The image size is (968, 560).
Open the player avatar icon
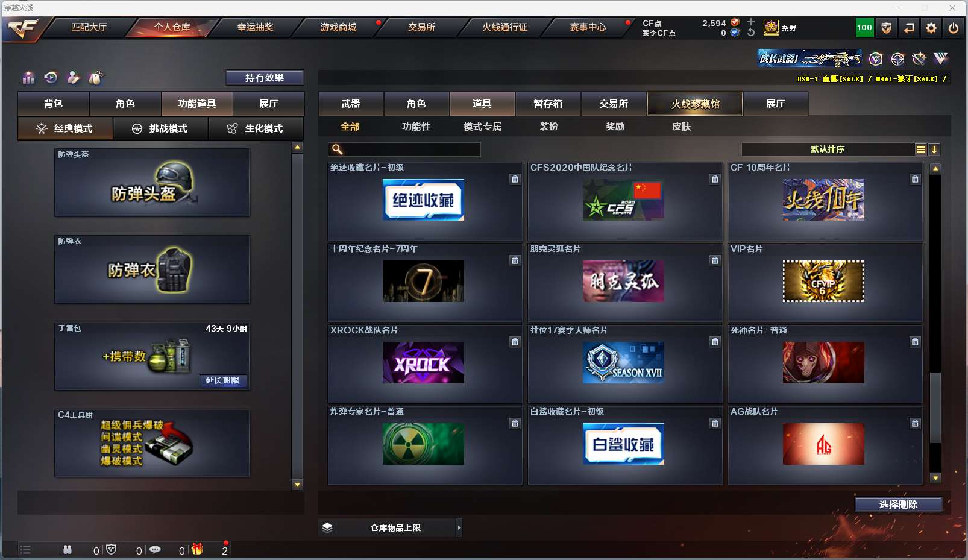(771, 28)
